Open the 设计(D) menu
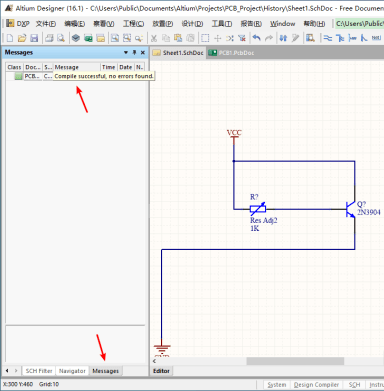This screenshot has width=384, height=391. 192,23
